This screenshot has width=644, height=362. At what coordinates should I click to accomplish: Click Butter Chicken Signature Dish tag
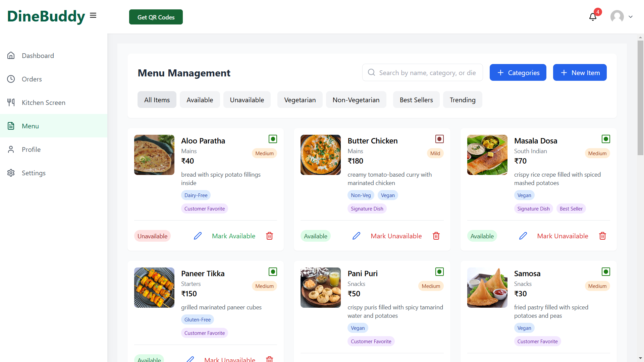[x=367, y=208]
